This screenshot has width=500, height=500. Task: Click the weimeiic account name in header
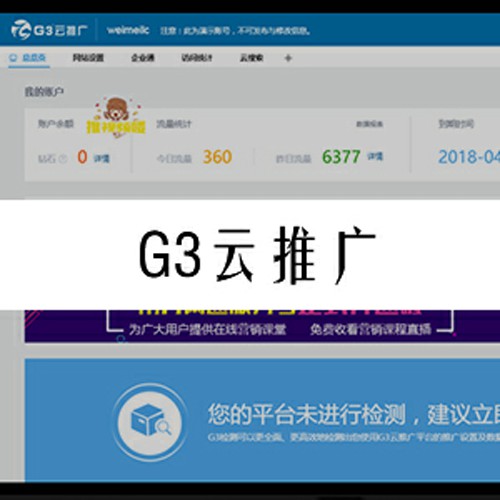128,30
